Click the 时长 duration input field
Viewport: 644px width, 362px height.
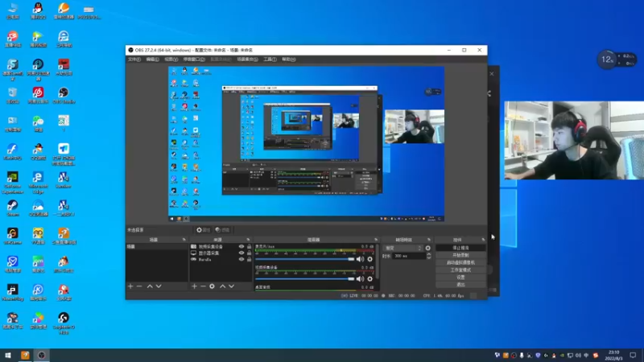tap(408, 256)
